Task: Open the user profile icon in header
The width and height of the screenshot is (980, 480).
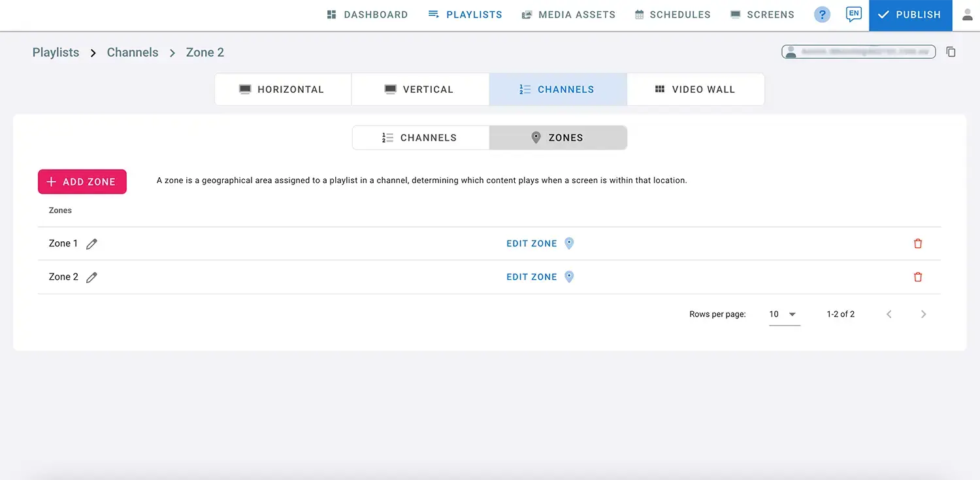Action: tap(968, 14)
